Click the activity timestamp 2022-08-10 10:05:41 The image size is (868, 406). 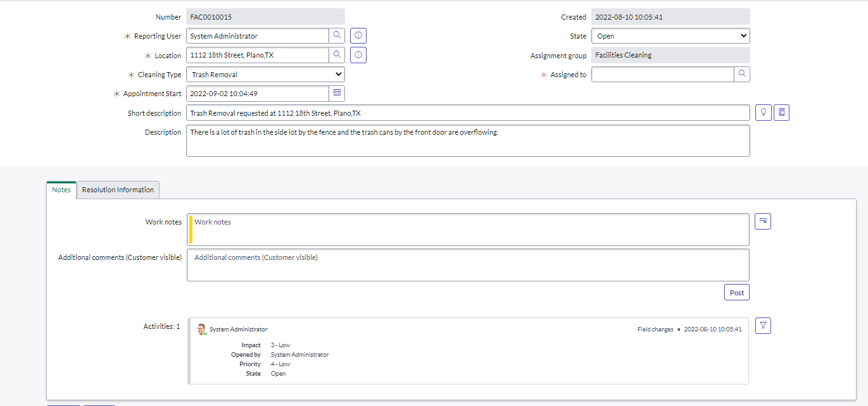click(x=713, y=329)
